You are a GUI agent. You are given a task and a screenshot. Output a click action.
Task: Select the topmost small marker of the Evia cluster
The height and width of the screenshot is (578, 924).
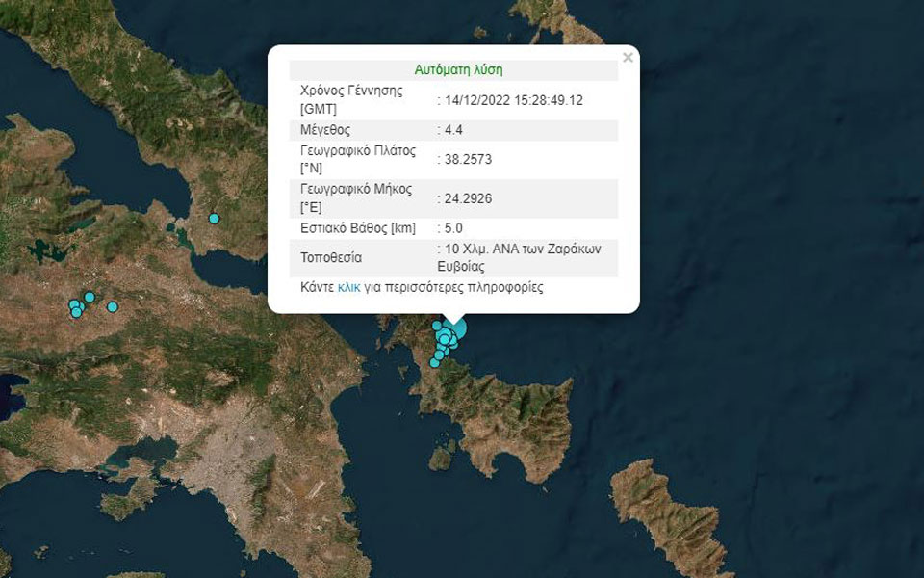437,324
